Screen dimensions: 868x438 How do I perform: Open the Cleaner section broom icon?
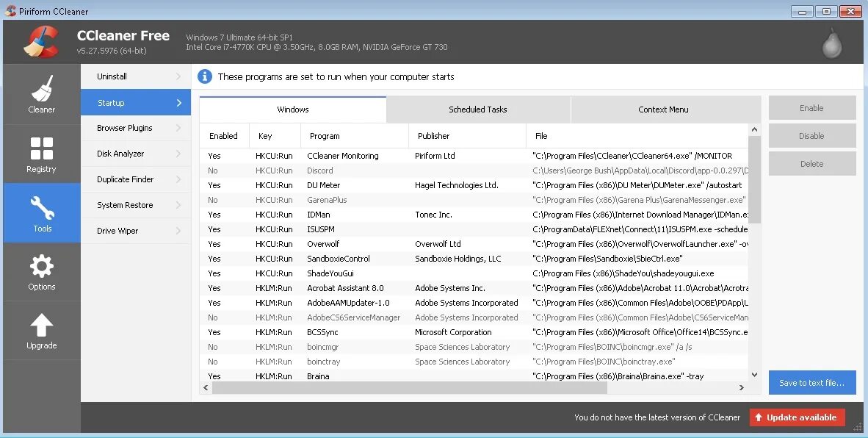point(42,89)
